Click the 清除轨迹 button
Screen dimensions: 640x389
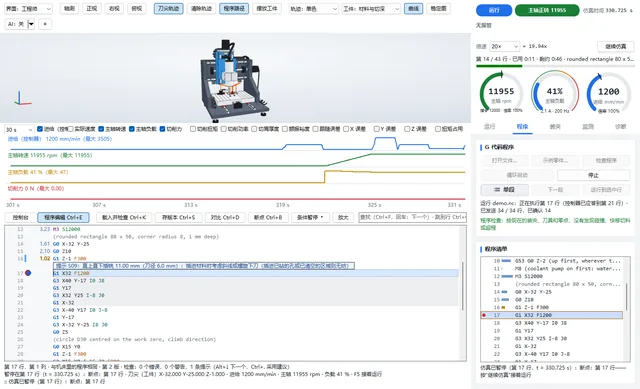tap(201, 9)
